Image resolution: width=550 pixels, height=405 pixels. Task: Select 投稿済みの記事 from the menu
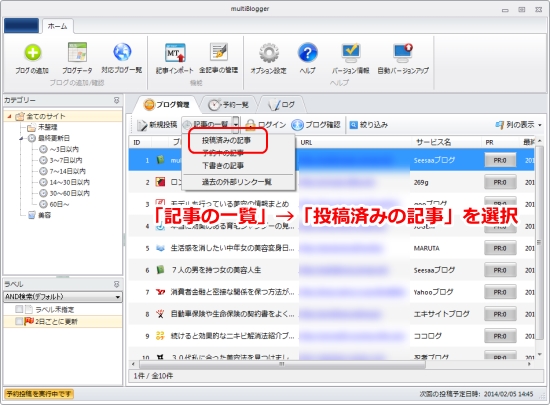[x=226, y=141]
